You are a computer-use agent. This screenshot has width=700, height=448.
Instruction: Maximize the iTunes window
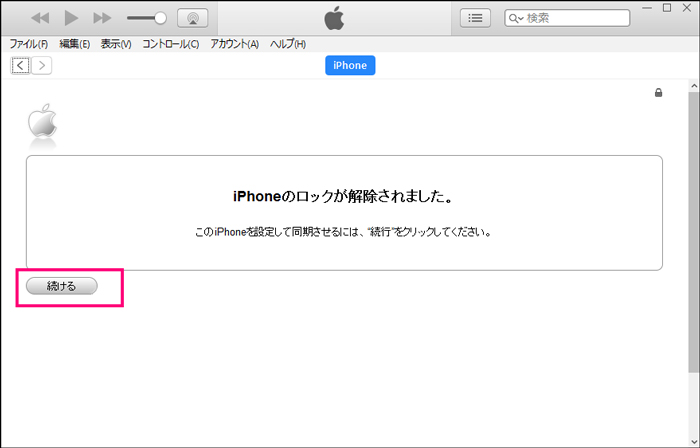point(667,8)
